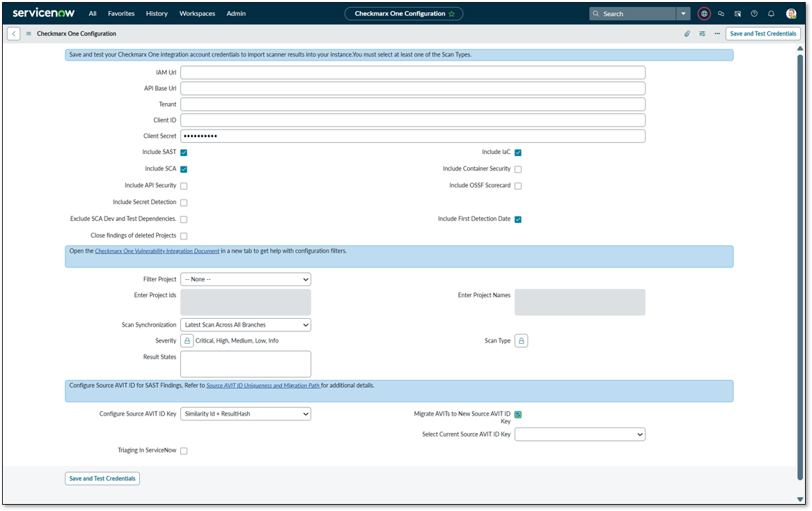Open Configure Source AVIT ID Key dropdown
This screenshot has height=511, width=812.
[245, 414]
